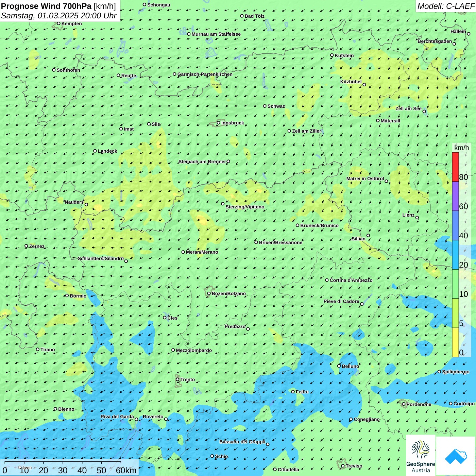The image size is (476, 476).
Task: Click the Bozen/Bolzano city marker
Action: click(209, 293)
